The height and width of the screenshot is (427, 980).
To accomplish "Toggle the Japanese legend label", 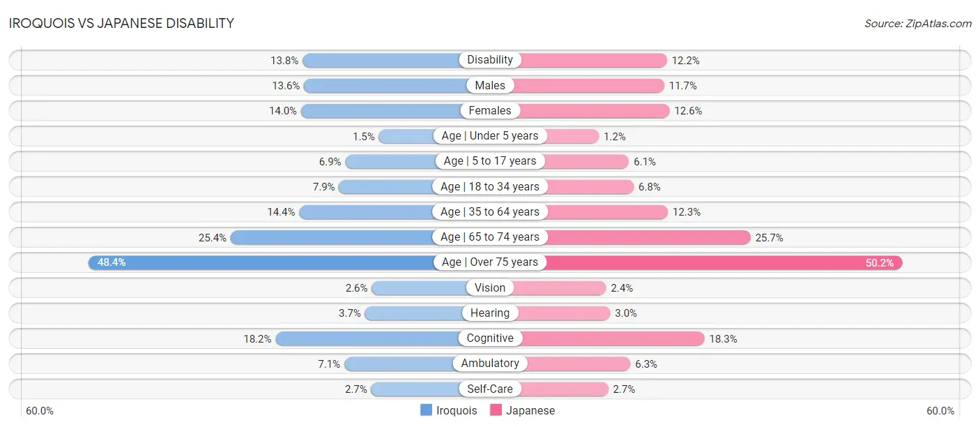I will pyautogui.click(x=530, y=410).
